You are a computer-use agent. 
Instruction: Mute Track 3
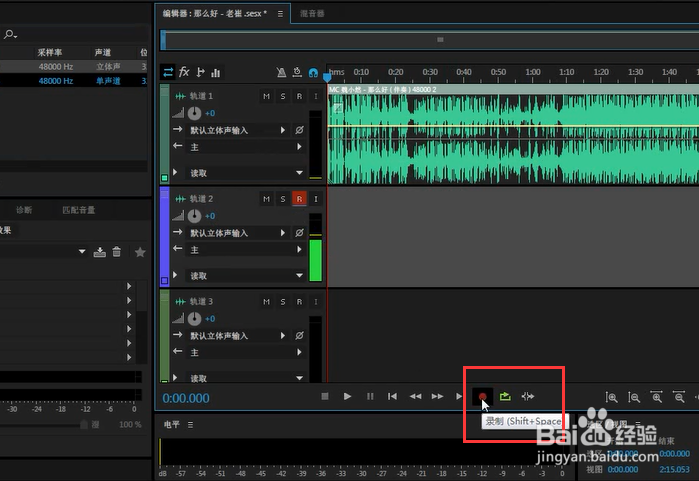pyautogui.click(x=267, y=302)
